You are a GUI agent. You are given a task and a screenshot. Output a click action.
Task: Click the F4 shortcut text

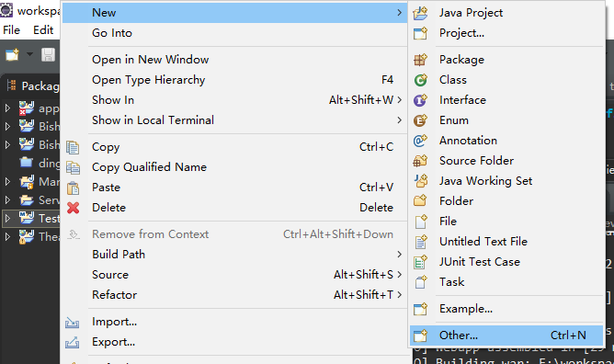point(387,80)
